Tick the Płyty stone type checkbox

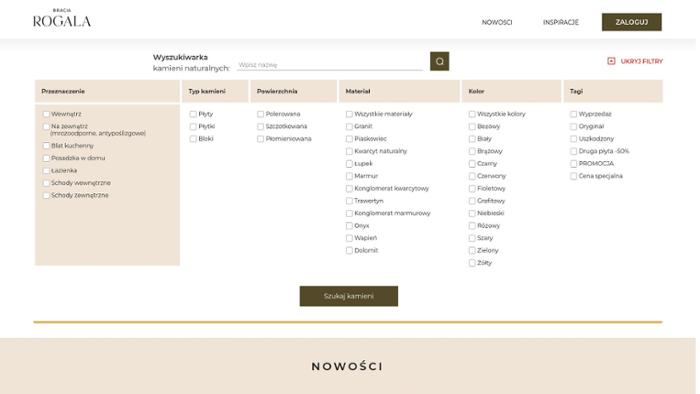point(193,114)
